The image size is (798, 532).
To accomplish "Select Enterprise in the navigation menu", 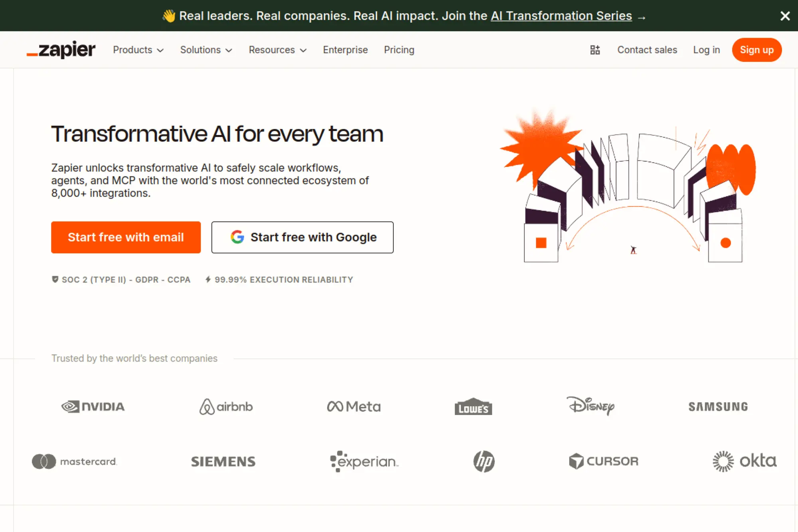I will [x=345, y=50].
